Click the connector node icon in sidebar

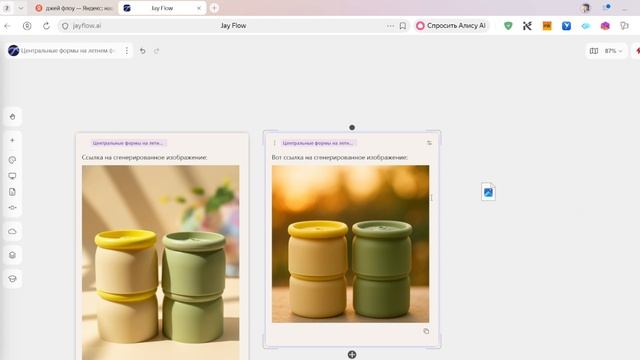coord(12,207)
